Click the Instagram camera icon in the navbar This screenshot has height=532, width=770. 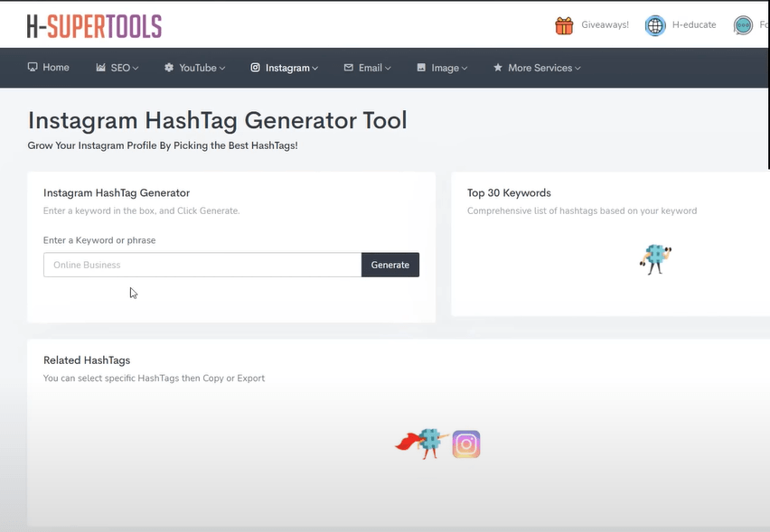coord(256,67)
